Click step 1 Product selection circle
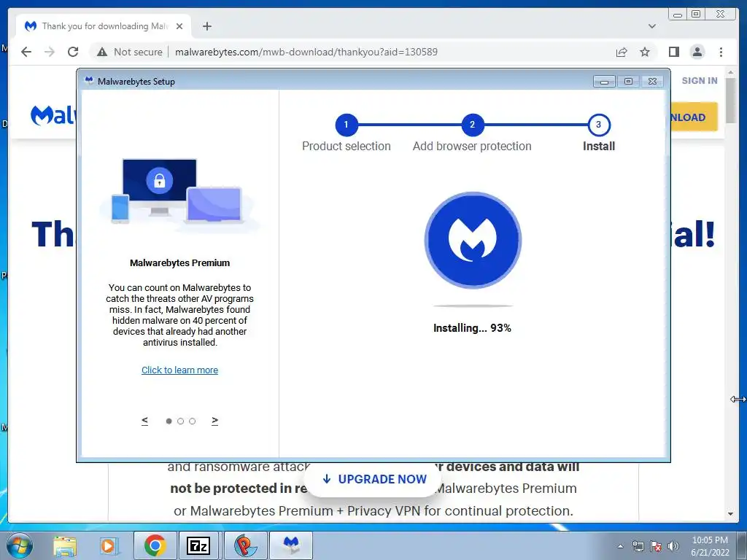Image resolution: width=747 pixels, height=560 pixels. point(347,125)
